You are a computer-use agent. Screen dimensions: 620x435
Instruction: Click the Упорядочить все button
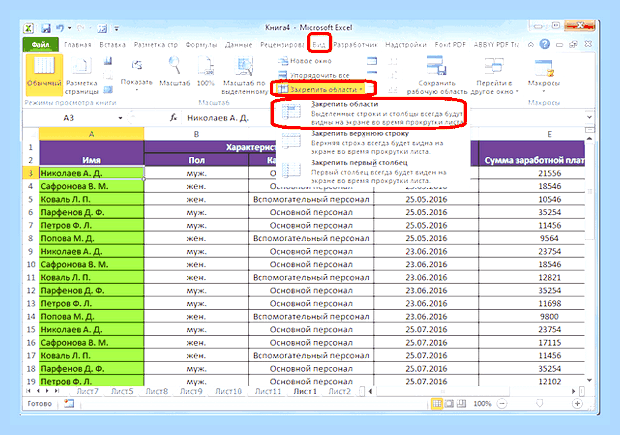(x=314, y=75)
